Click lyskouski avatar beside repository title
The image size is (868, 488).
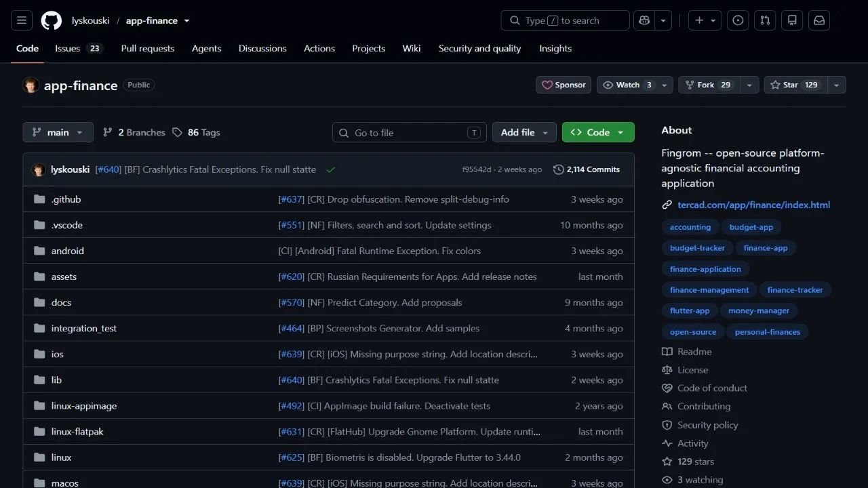pyautogui.click(x=31, y=85)
